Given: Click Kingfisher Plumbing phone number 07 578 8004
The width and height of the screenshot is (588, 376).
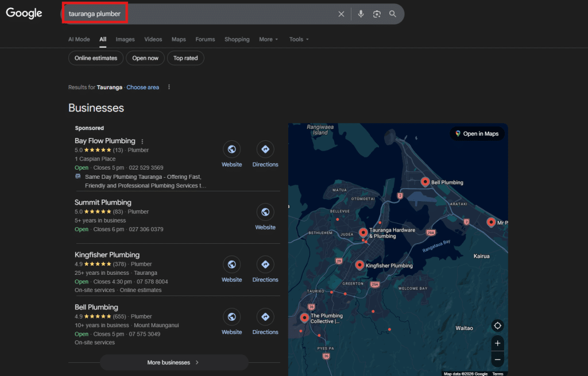Looking at the screenshot, I should click(x=152, y=282).
